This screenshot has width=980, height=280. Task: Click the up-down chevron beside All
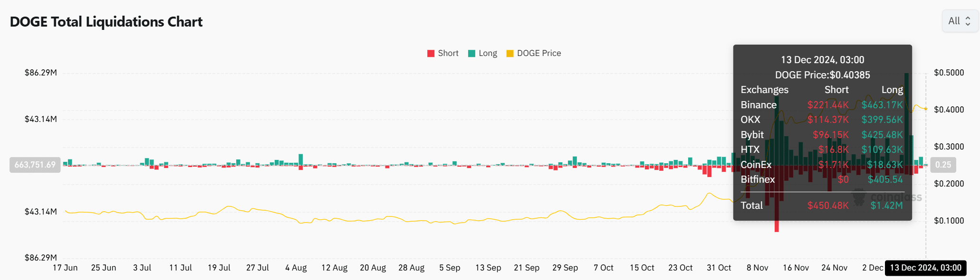(968, 21)
